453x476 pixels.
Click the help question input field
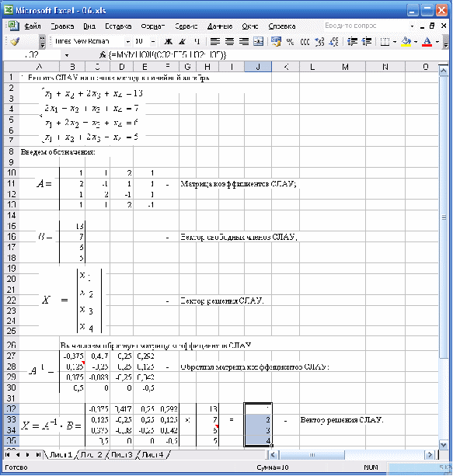click(x=364, y=26)
